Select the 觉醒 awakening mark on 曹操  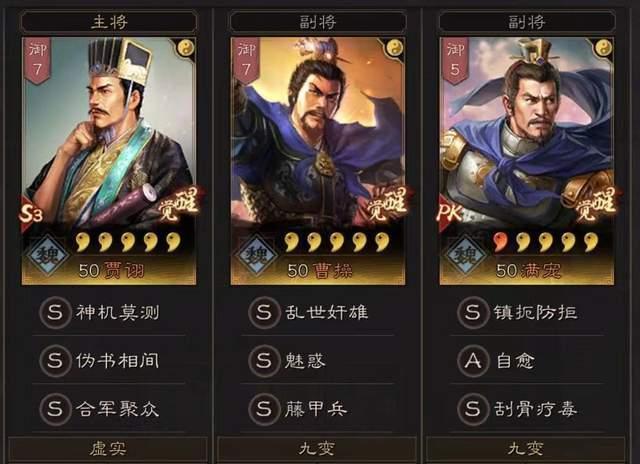click(387, 204)
